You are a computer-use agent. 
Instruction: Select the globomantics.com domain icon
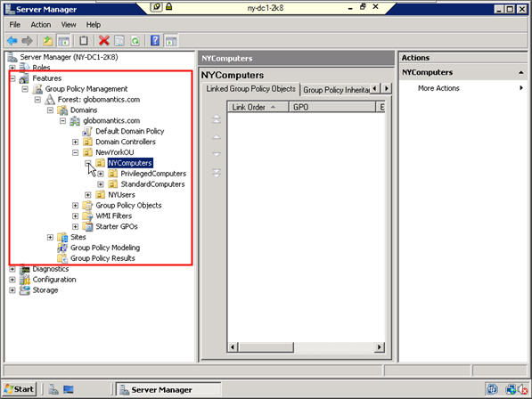(x=75, y=121)
